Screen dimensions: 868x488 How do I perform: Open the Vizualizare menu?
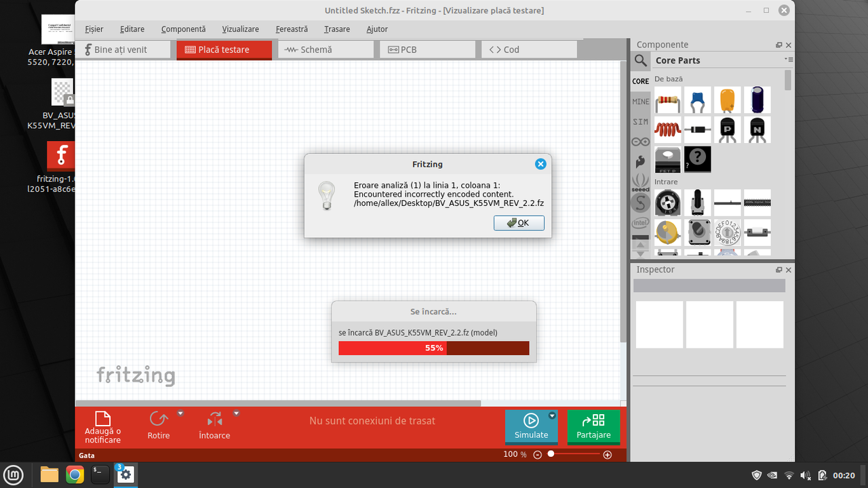pos(241,29)
